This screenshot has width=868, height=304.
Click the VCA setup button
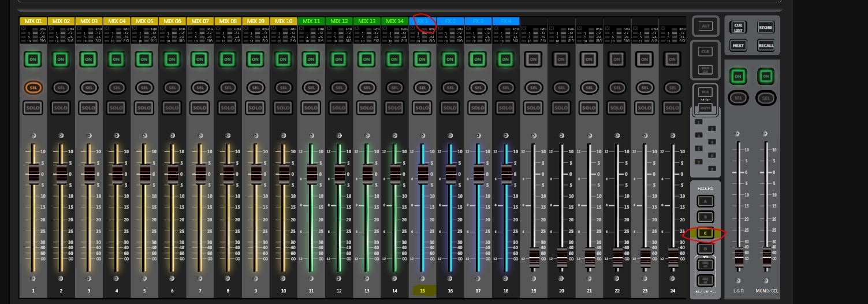pos(705,92)
